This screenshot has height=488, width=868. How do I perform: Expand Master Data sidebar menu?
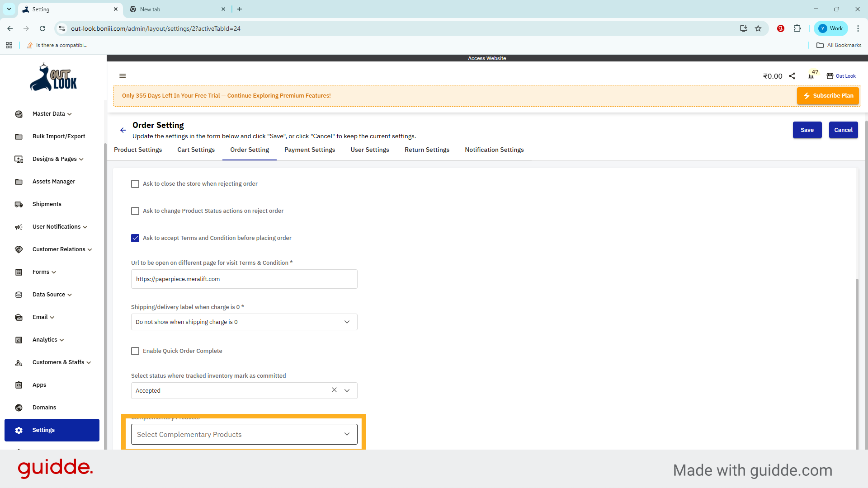click(x=52, y=114)
